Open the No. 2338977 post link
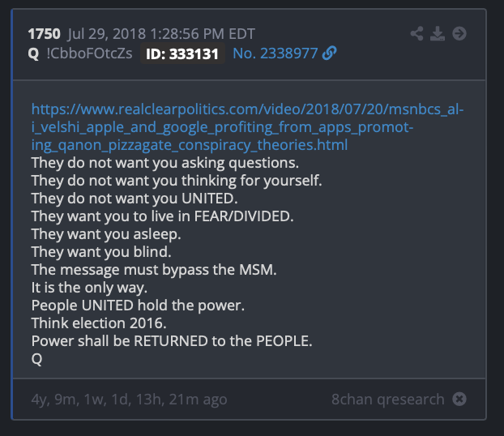Image resolution: width=504 pixels, height=436 pixels. tap(275, 53)
